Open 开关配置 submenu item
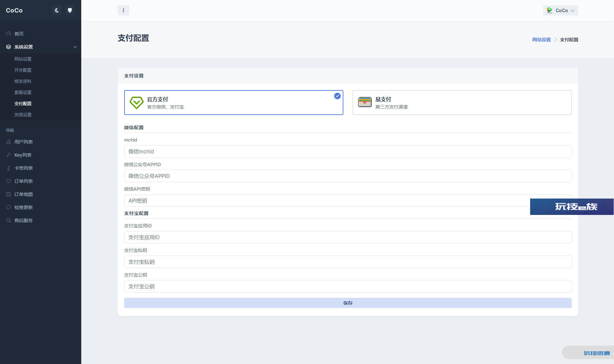Screen dimensions: 614x364 tap(23, 70)
